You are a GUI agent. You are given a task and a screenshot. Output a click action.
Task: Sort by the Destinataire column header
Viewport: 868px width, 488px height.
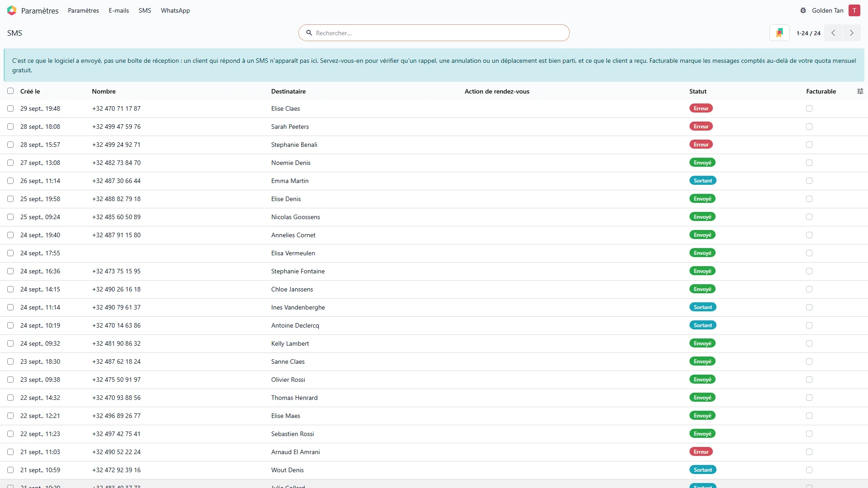(288, 91)
